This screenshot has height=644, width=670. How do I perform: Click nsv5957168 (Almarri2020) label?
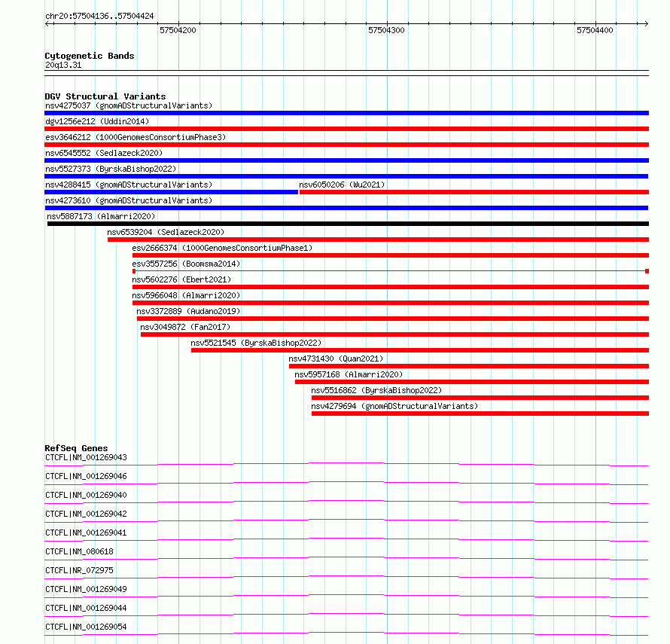click(x=349, y=374)
